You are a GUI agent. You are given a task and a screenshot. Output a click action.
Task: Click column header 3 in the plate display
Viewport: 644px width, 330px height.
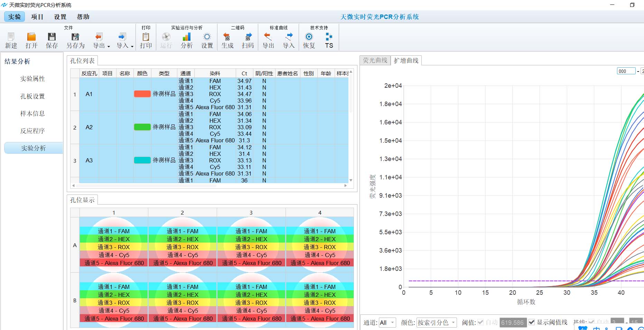click(251, 213)
